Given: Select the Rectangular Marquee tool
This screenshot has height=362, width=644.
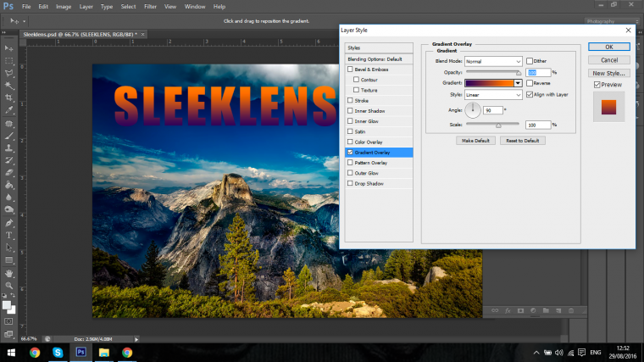Looking at the screenshot, I should (8, 61).
